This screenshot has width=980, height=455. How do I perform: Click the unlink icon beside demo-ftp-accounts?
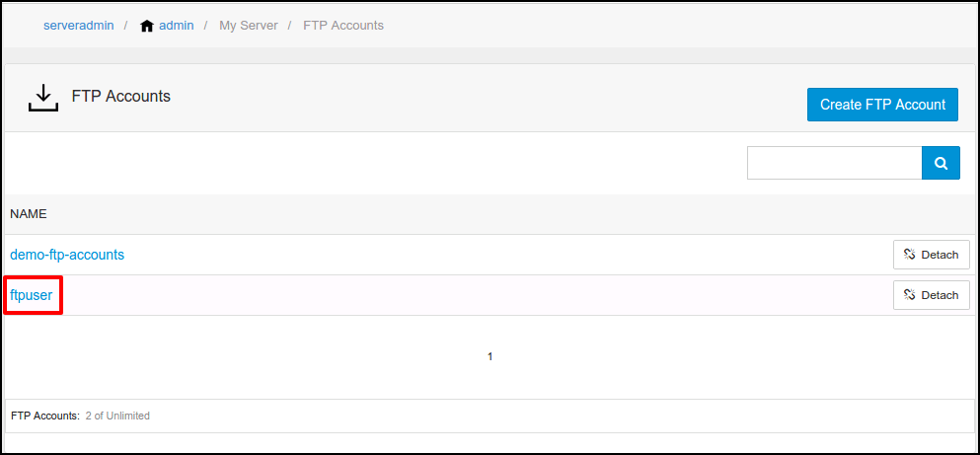tap(910, 255)
